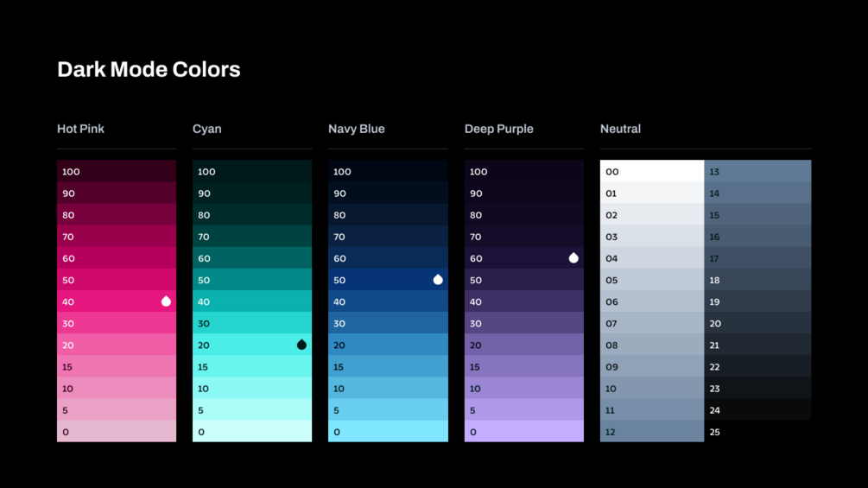Pick the Navy Blue 0 swatch
Image resolution: width=868 pixels, height=488 pixels.
(388, 431)
